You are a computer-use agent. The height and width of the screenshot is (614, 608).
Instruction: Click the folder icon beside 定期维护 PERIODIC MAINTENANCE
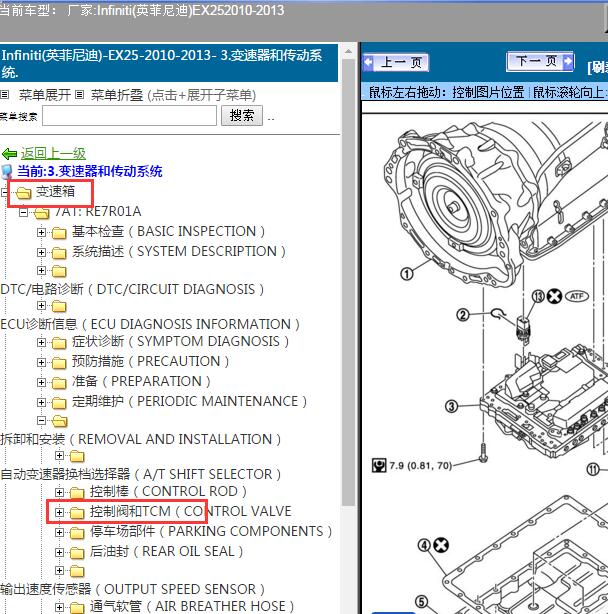pos(59,403)
